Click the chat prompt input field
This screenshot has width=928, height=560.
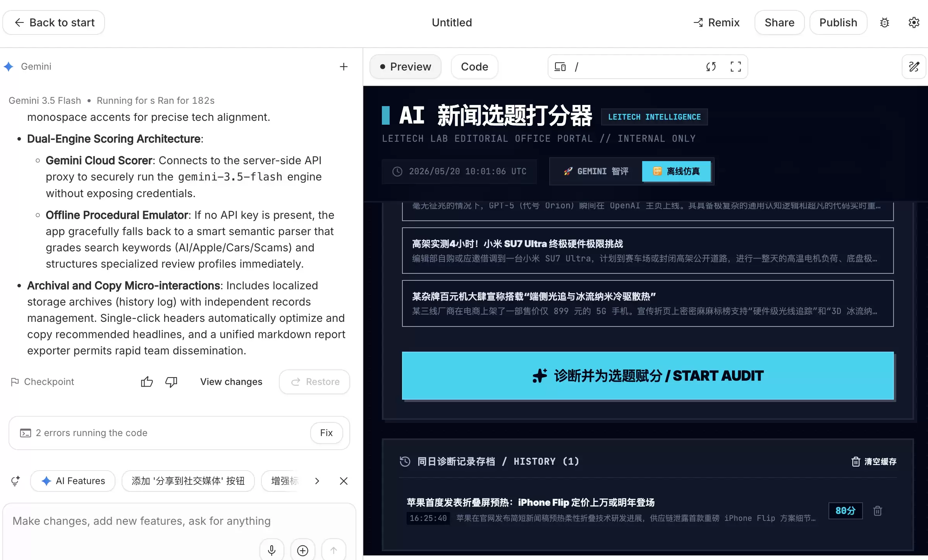179,521
